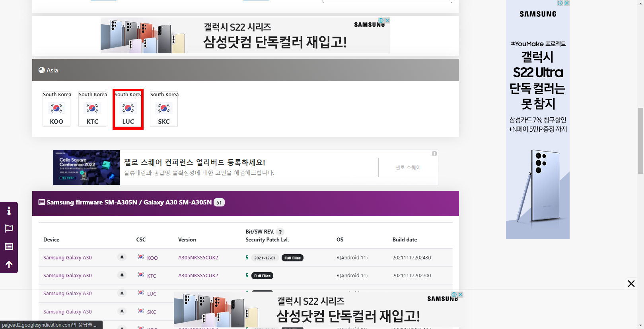Click Samsung Galaxy A30 link in KOO row
This screenshot has height=329, width=644.
coord(68,257)
